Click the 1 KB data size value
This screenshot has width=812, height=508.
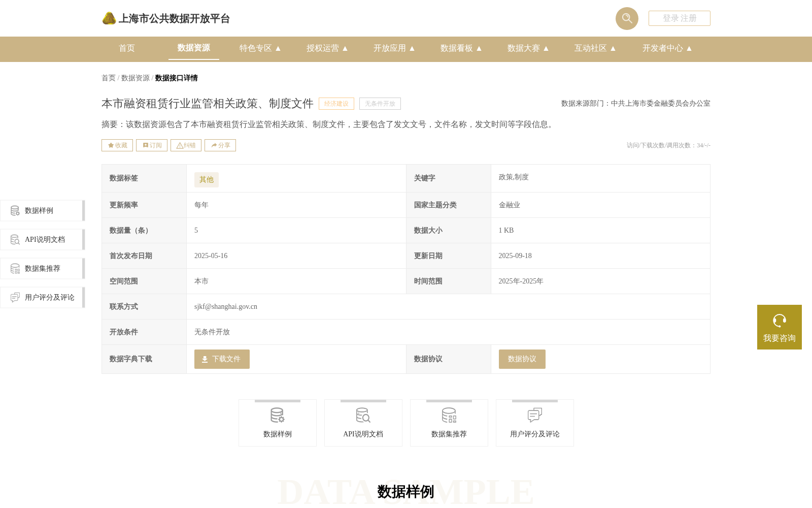(x=506, y=231)
